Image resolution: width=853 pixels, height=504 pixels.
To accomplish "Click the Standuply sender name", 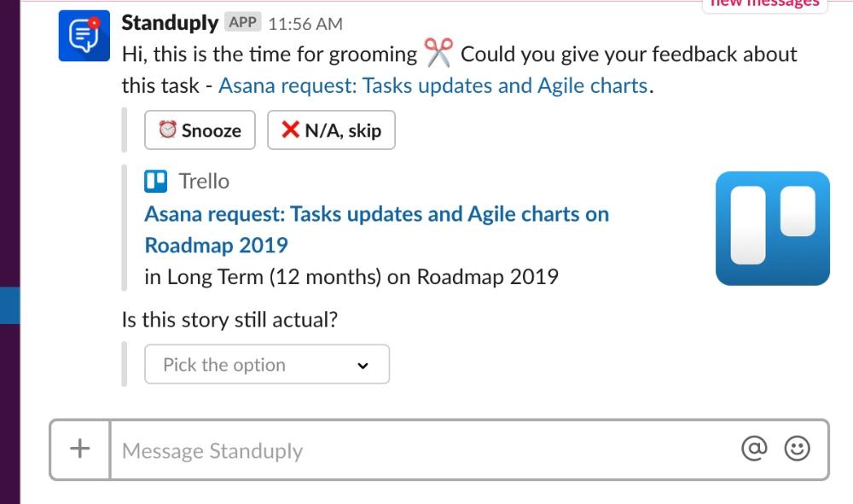I will pyautogui.click(x=170, y=23).
